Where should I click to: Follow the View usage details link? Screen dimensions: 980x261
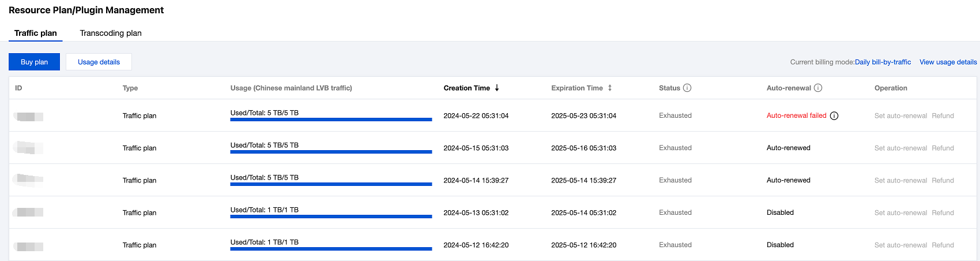point(948,62)
